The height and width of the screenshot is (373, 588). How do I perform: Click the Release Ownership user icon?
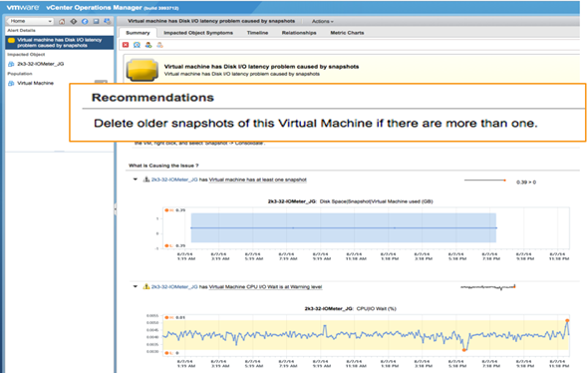pos(159,45)
